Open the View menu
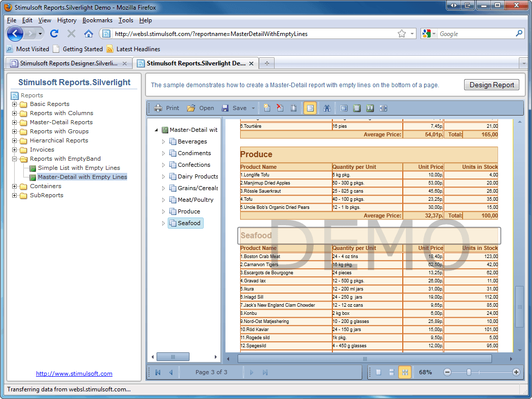Image resolution: width=532 pixels, height=399 pixels. 45,20
